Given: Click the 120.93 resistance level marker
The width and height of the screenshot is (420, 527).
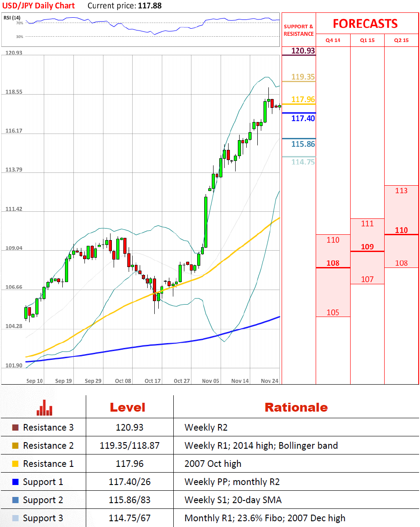Looking at the screenshot, I should (x=303, y=51).
